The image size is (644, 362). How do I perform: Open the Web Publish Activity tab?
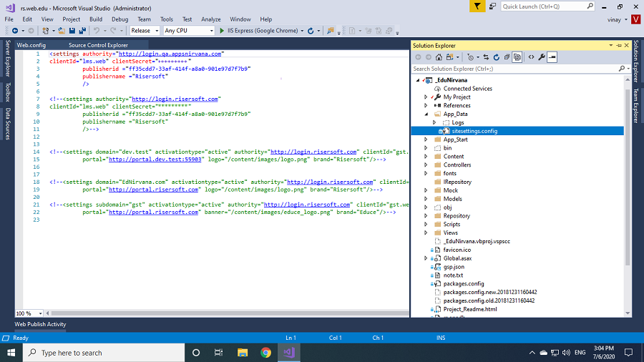[40, 324]
